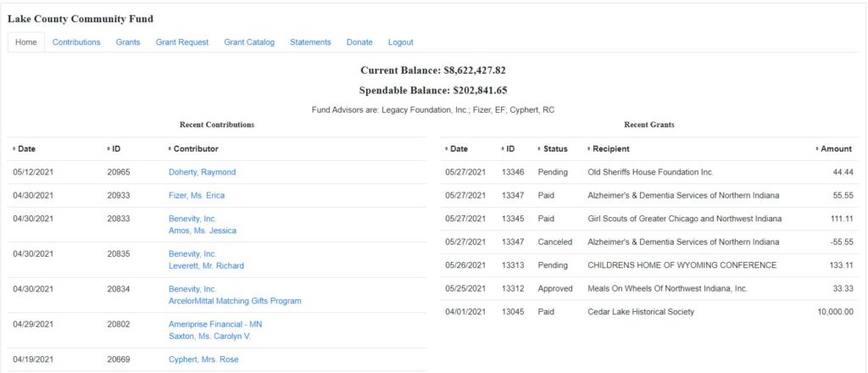Open contributor Amos, Ms. Jessica
Screen dimensions: 868x373
coord(203,231)
